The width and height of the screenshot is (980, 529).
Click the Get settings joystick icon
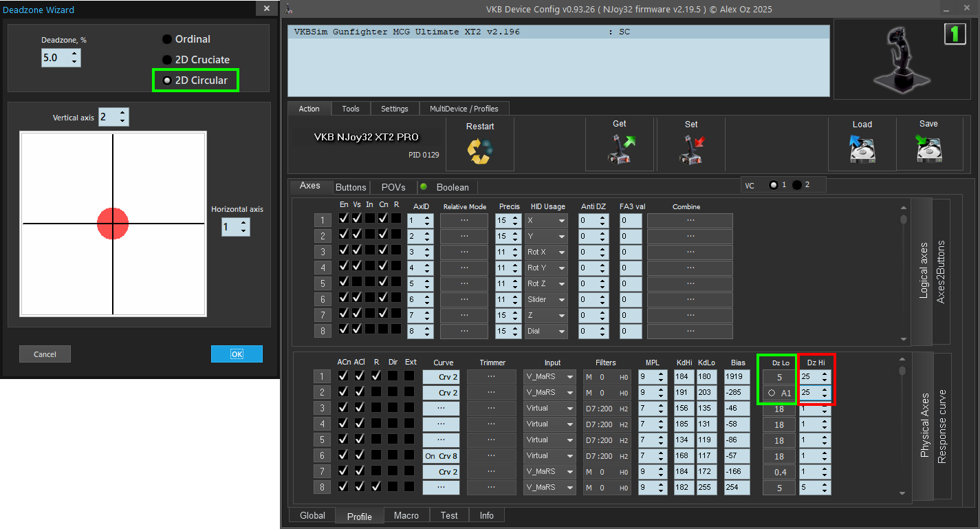pos(620,149)
